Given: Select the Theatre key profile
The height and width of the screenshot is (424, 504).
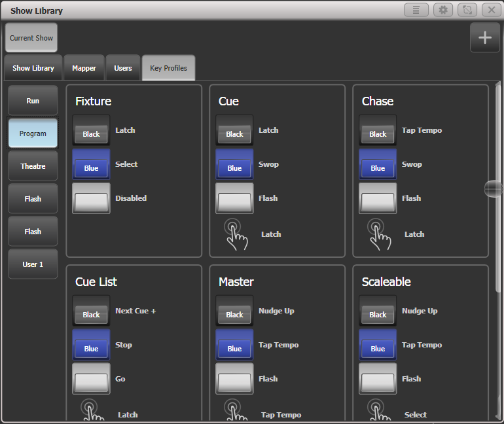Looking at the screenshot, I should pyautogui.click(x=33, y=166).
